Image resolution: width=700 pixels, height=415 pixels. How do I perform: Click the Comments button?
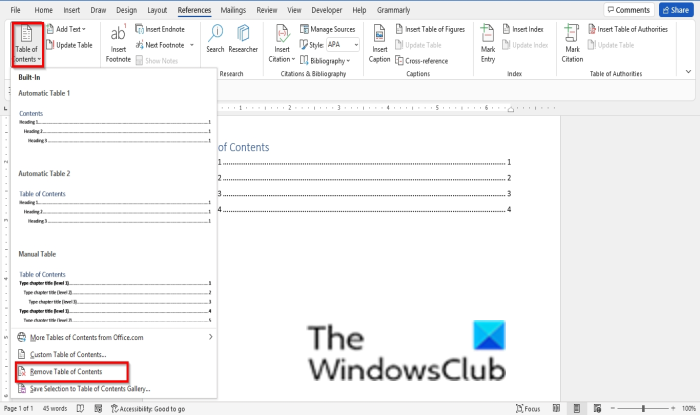tap(629, 10)
